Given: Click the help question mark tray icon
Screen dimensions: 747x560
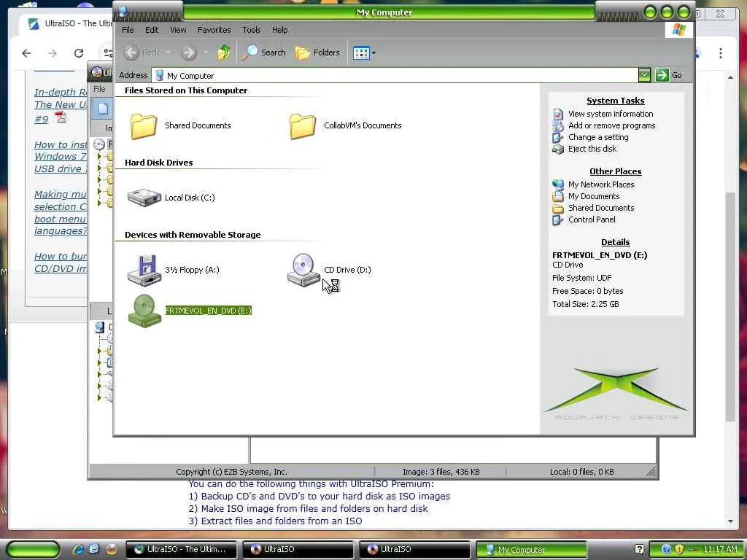Looking at the screenshot, I should click(639, 549).
